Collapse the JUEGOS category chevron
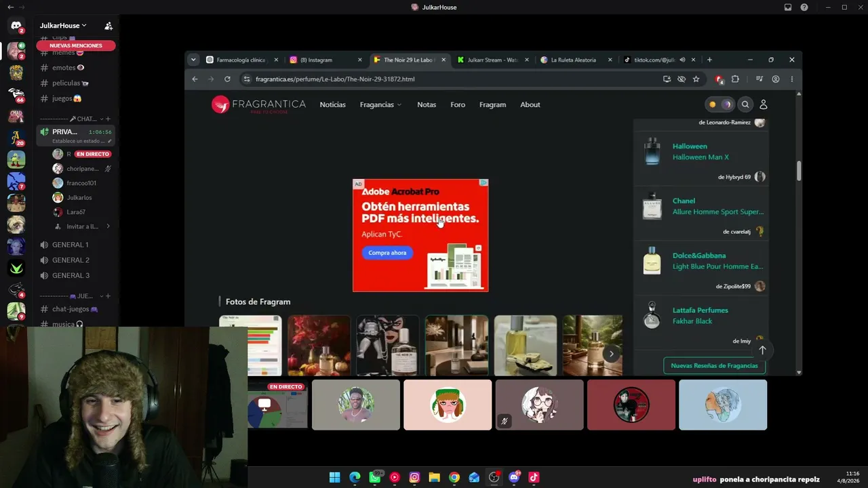868x488 pixels. 101,296
